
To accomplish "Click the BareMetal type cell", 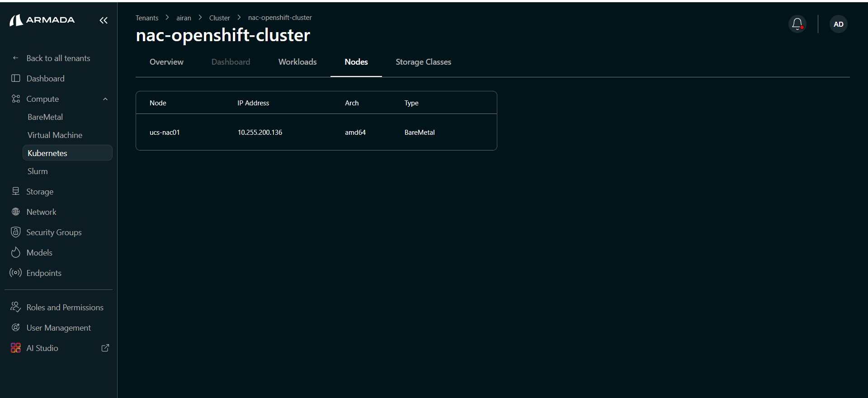I will point(420,133).
